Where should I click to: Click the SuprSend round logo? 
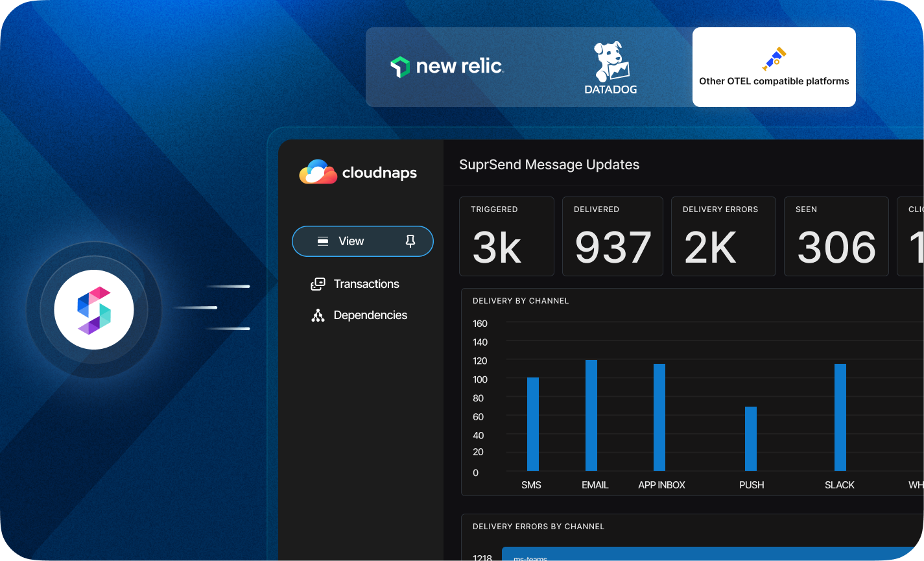pos(94,310)
